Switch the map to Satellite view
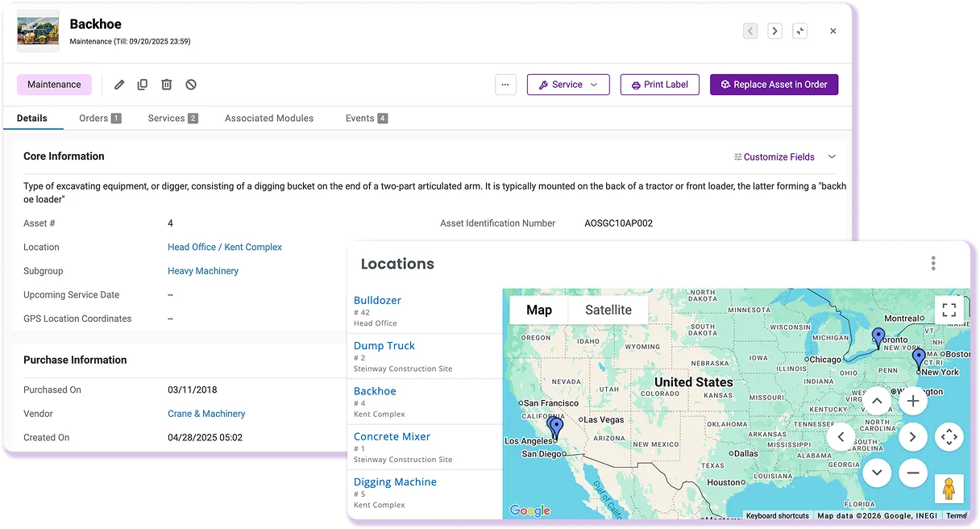 [608, 310]
